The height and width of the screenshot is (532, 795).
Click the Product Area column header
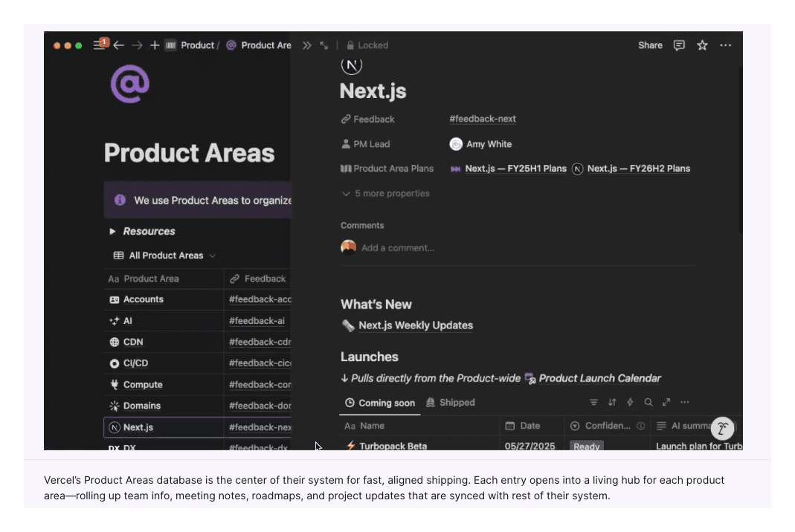coord(164,279)
